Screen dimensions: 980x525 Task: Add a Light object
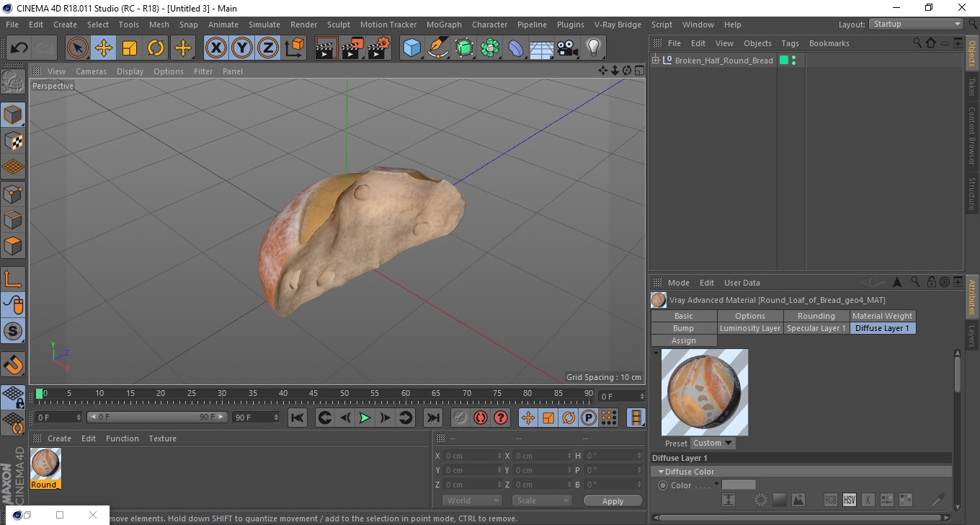point(594,48)
